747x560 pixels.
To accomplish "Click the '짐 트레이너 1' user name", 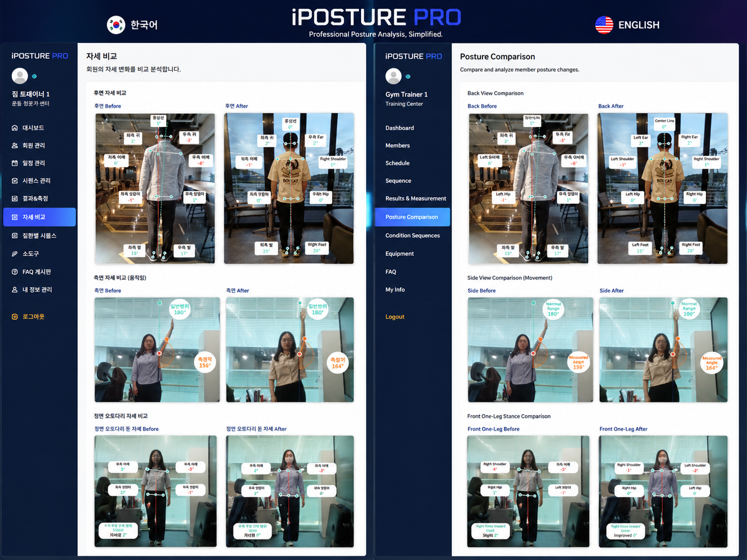I will [30, 94].
